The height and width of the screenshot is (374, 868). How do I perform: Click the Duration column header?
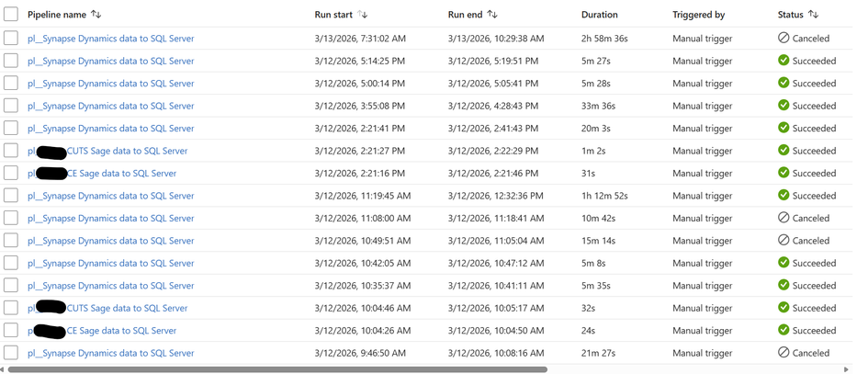click(x=599, y=15)
